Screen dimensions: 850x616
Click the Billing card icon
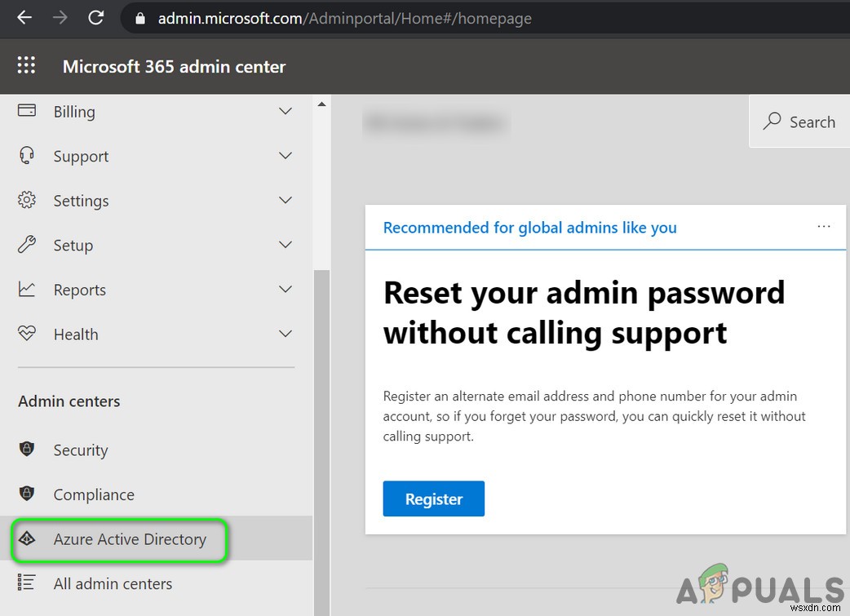[x=27, y=111]
